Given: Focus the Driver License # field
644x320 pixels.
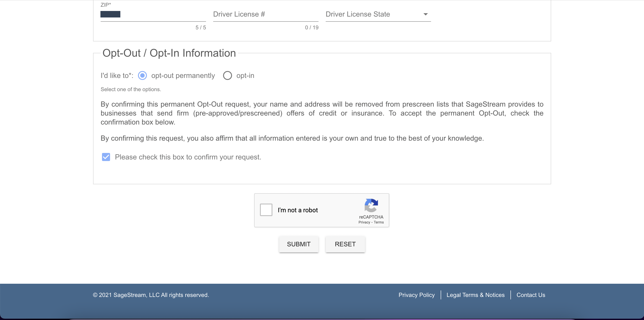Looking at the screenshot, I should tap(266, 14).
